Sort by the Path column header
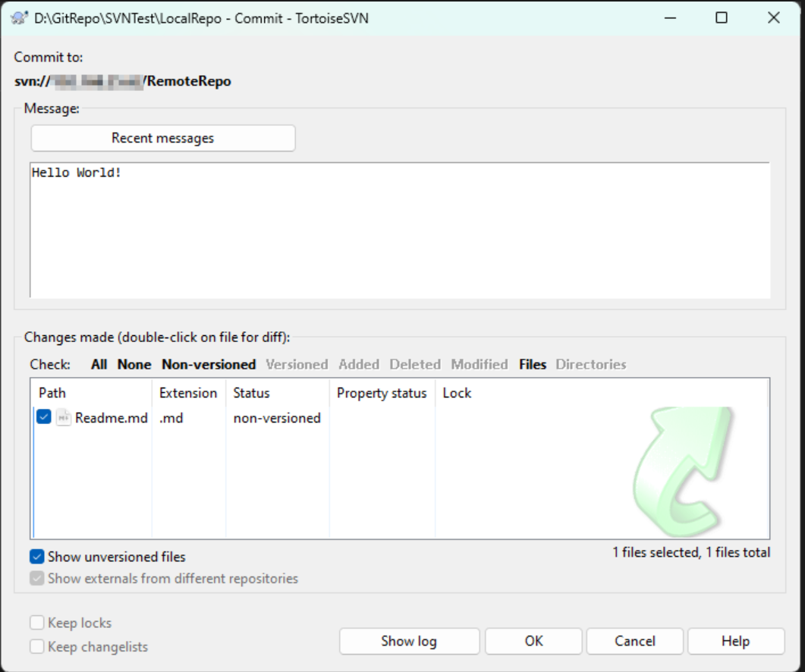The width and height of the screenshot is (805, 672). [x=93, y=393]
